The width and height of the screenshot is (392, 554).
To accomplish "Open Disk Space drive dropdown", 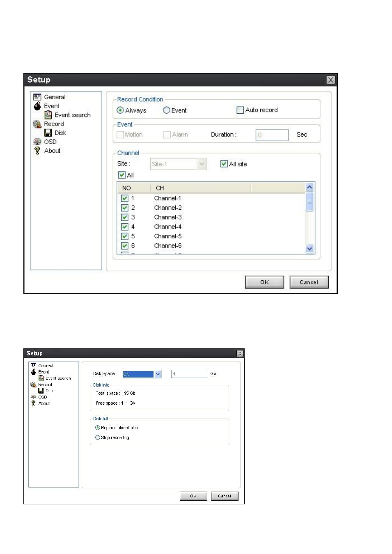I will tap(158, 374).
